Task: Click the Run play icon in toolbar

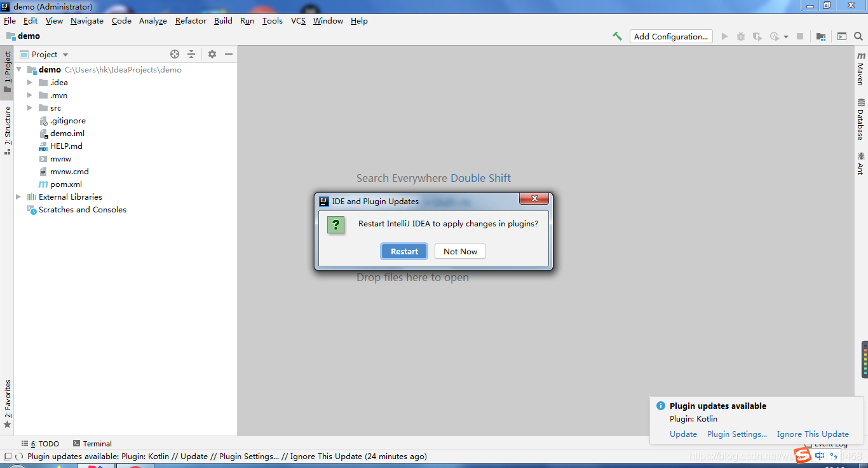Action: (724, 36)
